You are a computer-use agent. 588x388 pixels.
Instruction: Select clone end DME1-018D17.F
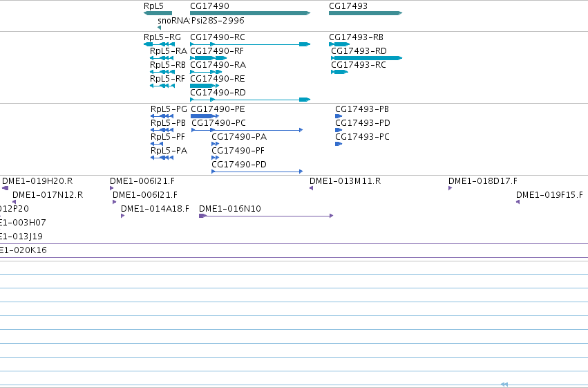(482, 181)
